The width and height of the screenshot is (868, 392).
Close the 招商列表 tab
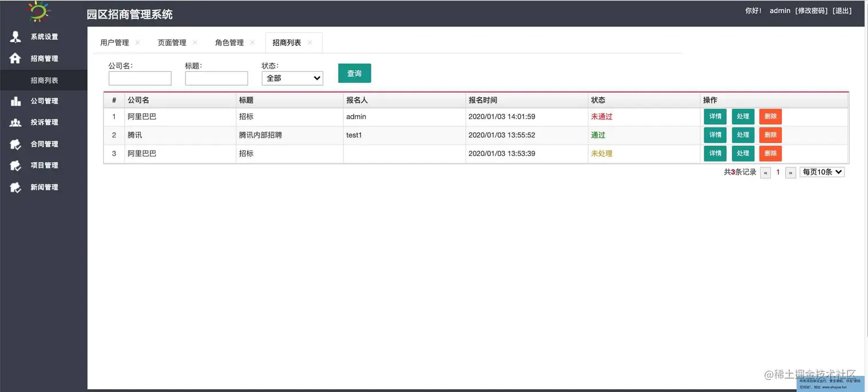(309, 43)
